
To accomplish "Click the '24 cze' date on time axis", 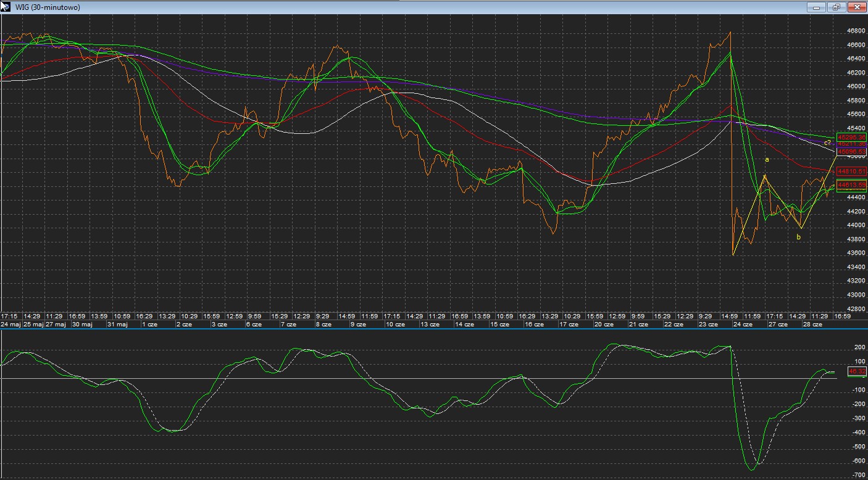I will pos(743,324).
